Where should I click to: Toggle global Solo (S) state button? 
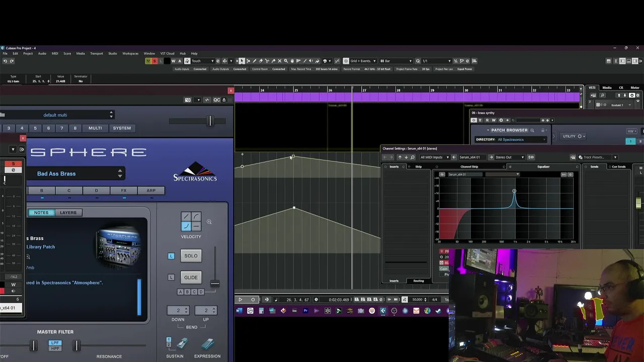pyautogui.click(x=154, y=61)
